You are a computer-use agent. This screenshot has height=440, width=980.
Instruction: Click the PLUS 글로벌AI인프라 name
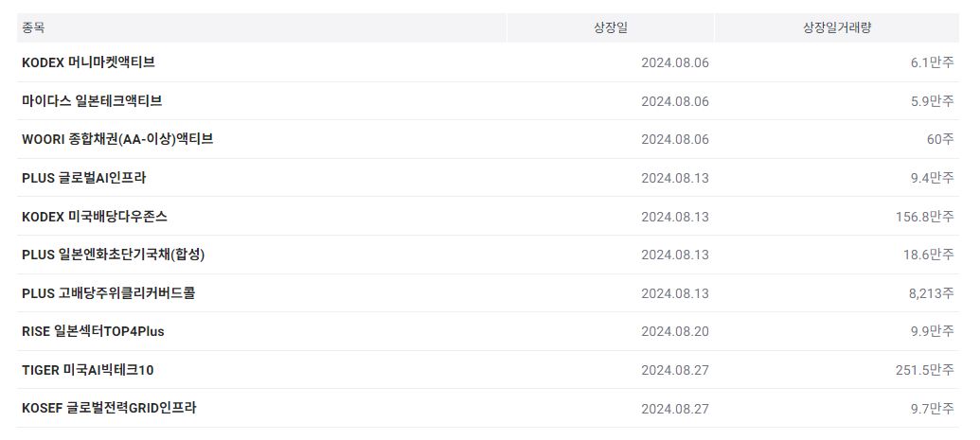point(83,178)
